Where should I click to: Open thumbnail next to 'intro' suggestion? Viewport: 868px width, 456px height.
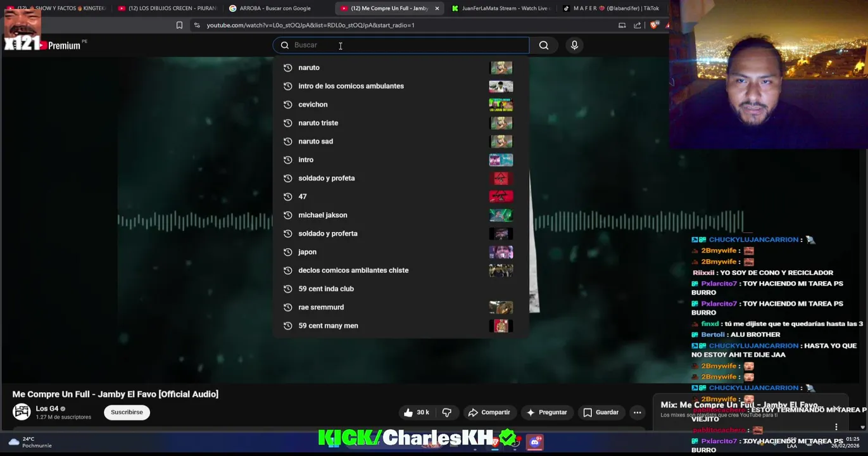(x=501, y=160)
